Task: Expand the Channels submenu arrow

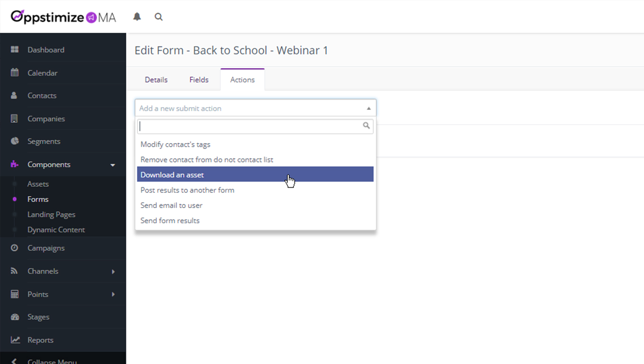Action: [113, 272]
